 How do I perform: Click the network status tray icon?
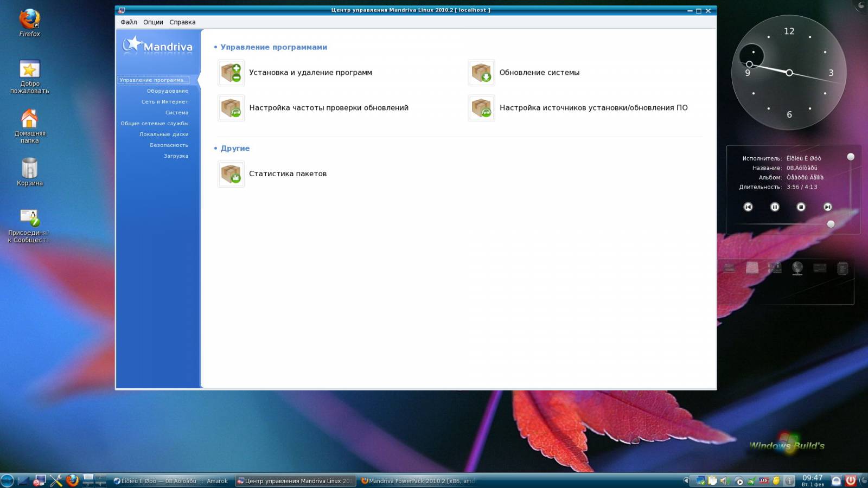pos(701,481)
